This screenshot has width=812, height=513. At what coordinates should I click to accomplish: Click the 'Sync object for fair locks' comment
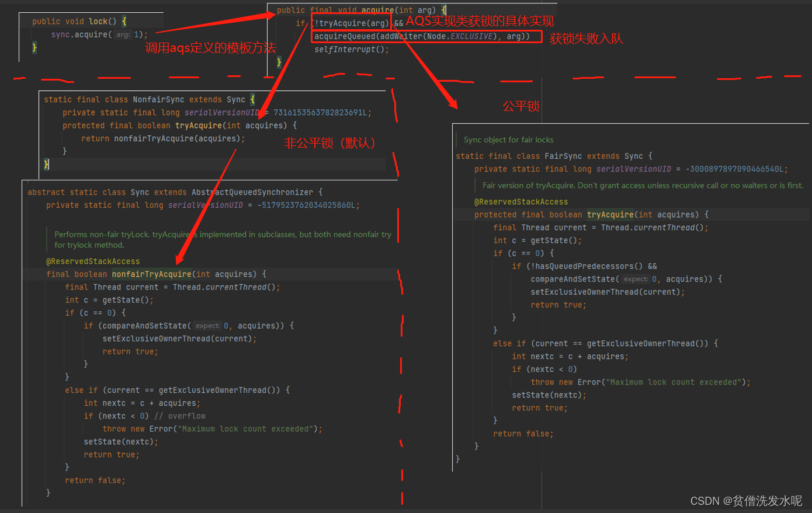coord(508,140)
